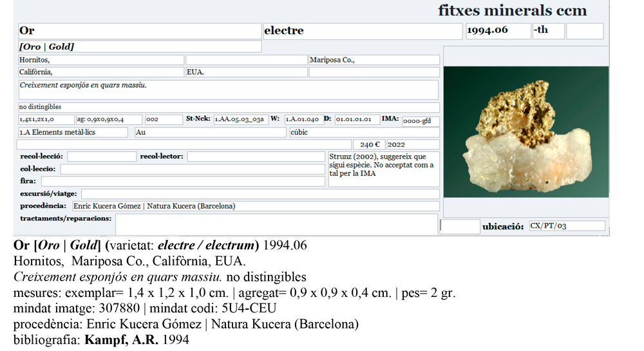Click the IMA field showing '0000-gfd'
The image size is (644, 351).
tap(421, 120)
